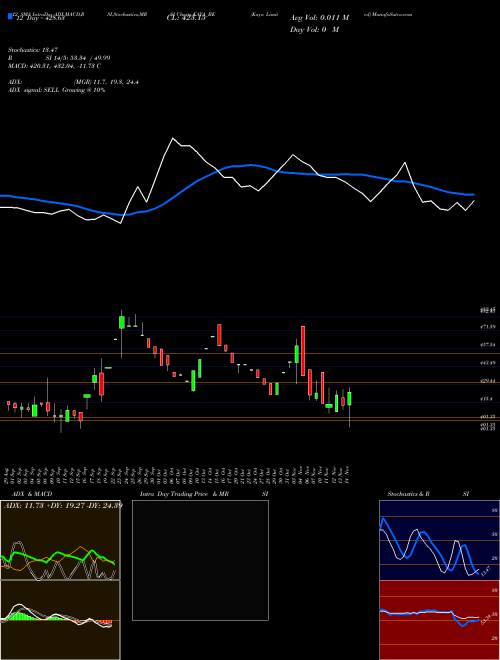Click the MACD values line

pyautogui.click(x=54, y=66)
